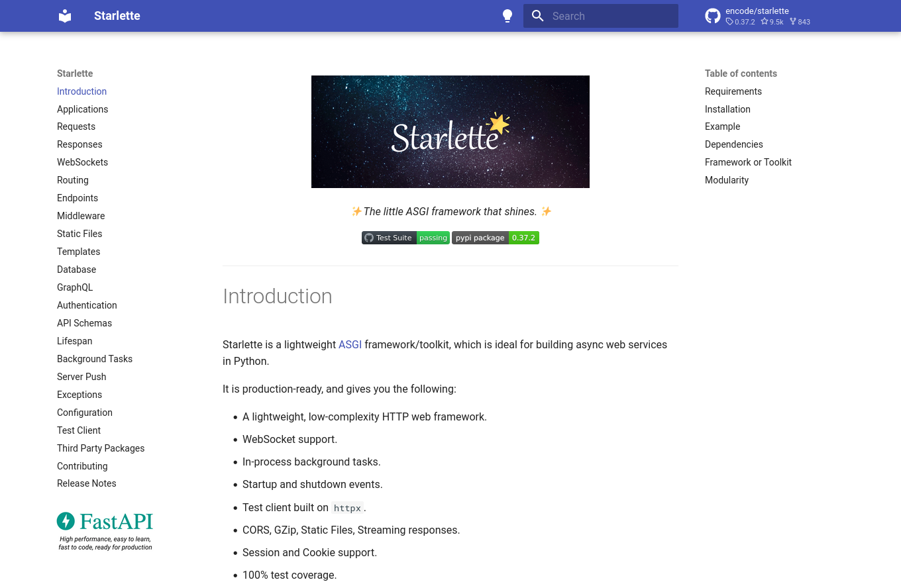
Task: Jump to Installation section
Action: (727, 109)
